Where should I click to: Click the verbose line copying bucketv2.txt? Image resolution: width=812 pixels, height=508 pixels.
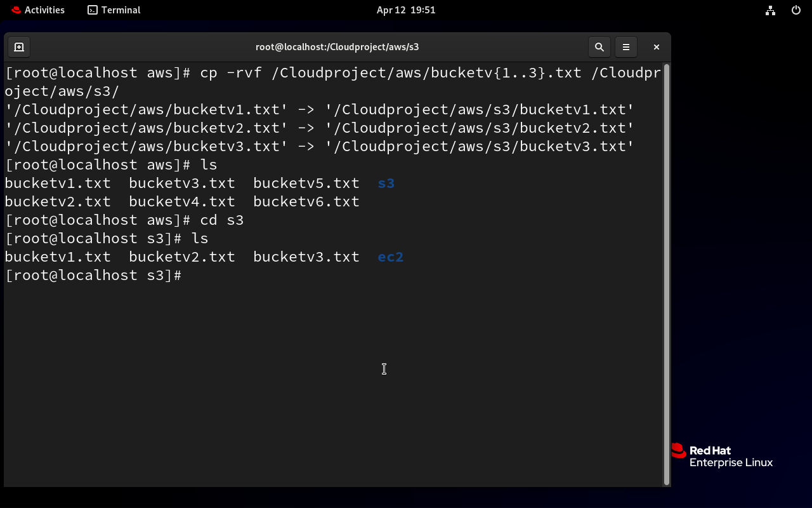[x=320, y=128]
